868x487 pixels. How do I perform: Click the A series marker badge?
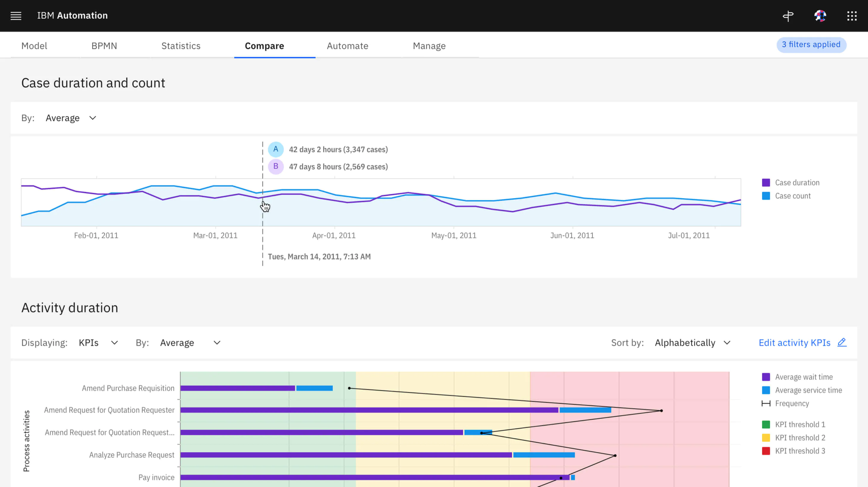pyautogui.click(x=276, y=149)
